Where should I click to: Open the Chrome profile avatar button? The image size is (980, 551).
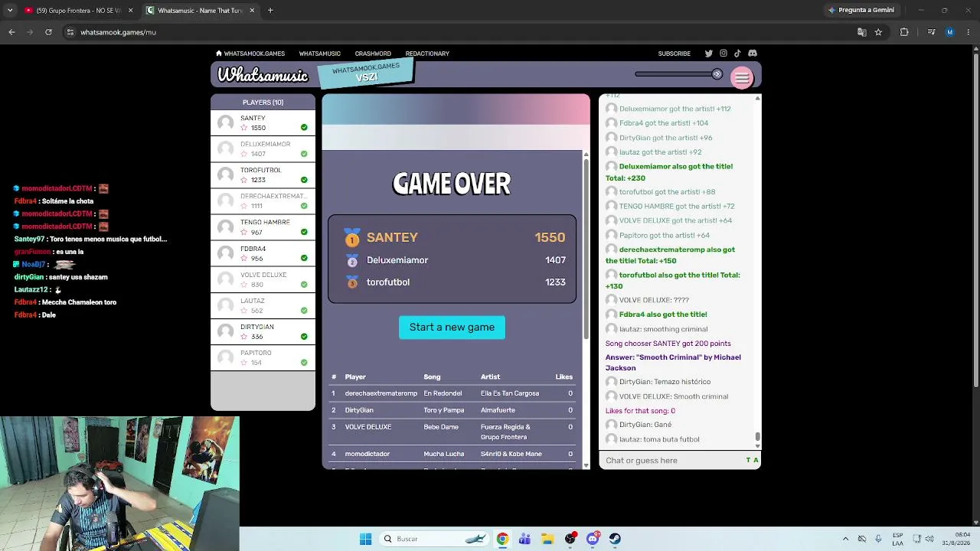click(950, 32)
